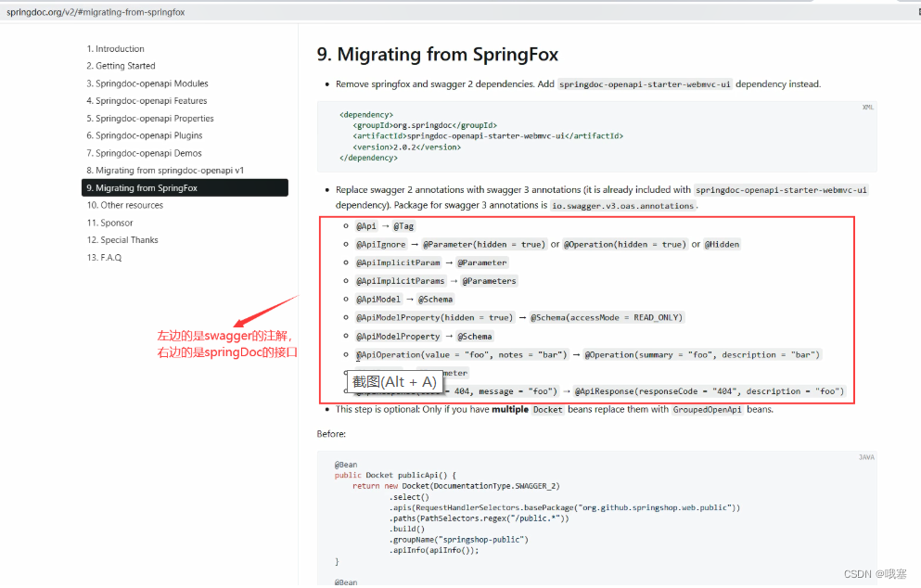
Task: Go to '2. Getting Started' section
Action: coord(121,66)
